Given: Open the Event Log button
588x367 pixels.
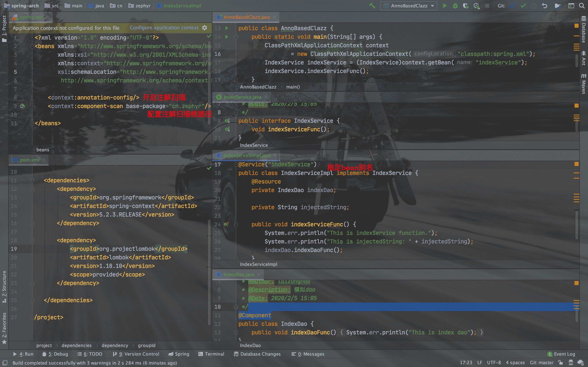Looking at the screenshot, I should 561,354.
